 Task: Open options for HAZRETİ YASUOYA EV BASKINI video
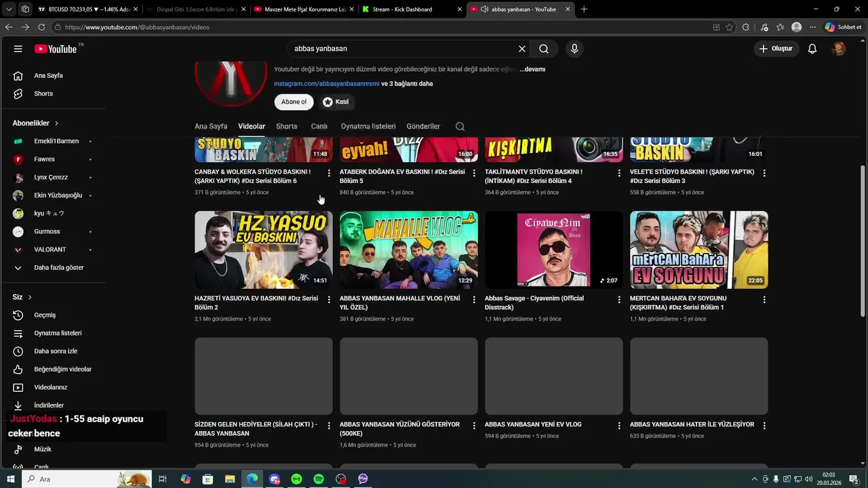(329, 300)
